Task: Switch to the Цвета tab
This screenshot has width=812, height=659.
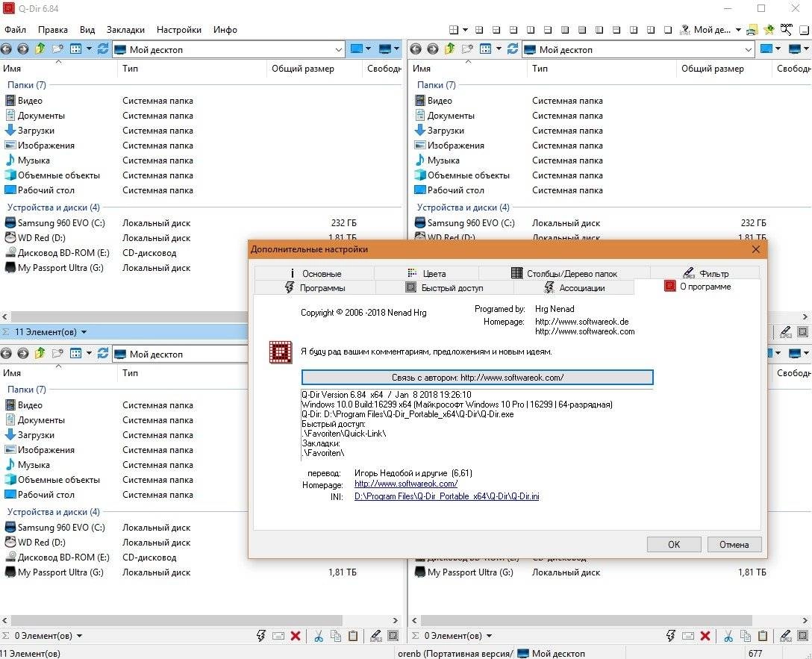Action: coord(426,273)
